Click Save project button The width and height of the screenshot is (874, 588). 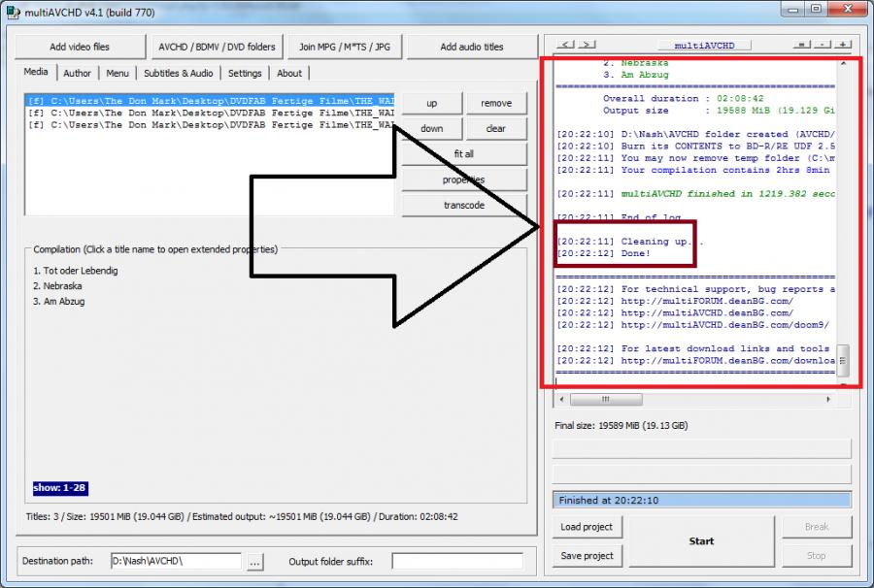(587, 556)
